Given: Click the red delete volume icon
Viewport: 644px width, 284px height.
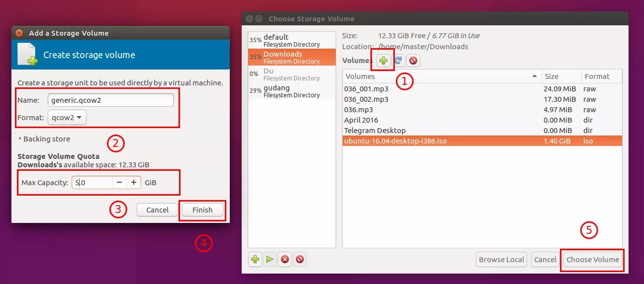Looking at the screenshot, I should tap(413, 61).
